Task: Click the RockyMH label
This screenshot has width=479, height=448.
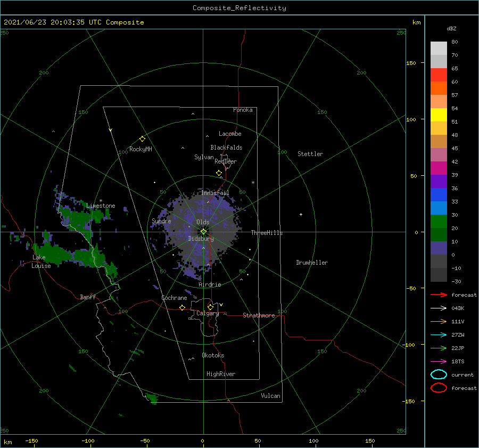Action: (141, 149)
